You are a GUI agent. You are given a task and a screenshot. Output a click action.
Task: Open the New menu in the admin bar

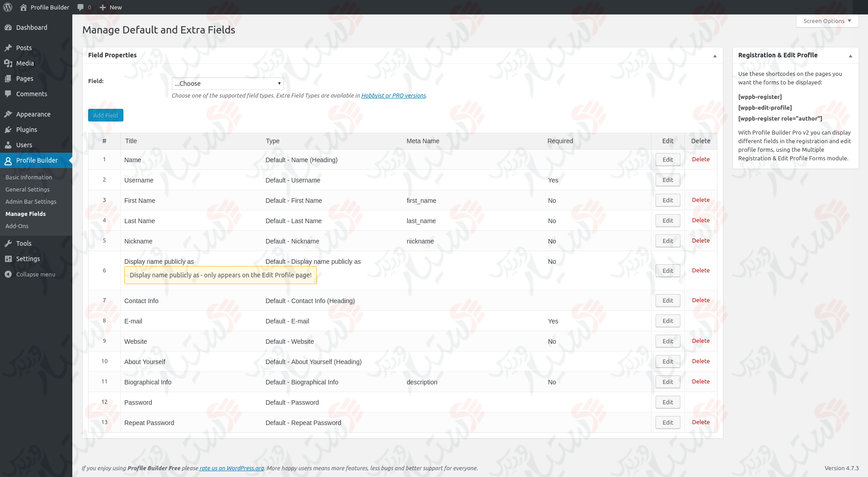tap(110, 7)
